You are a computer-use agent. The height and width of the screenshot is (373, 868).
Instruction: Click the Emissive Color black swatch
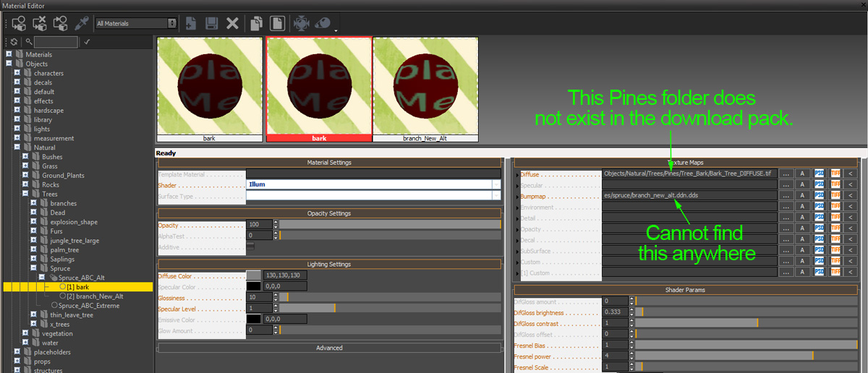click(x=254, y=319)
